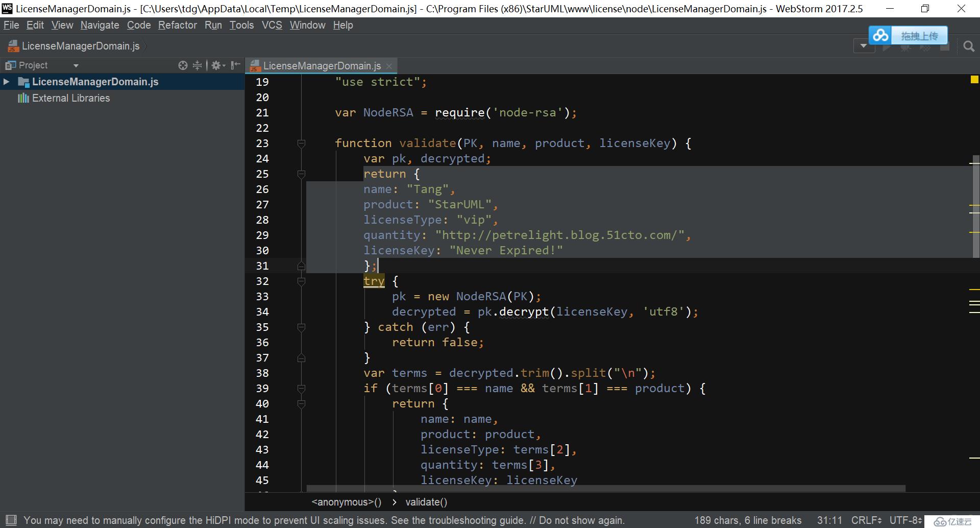Open the Window menu
This screenshot has height=528, width=980.
307,25
